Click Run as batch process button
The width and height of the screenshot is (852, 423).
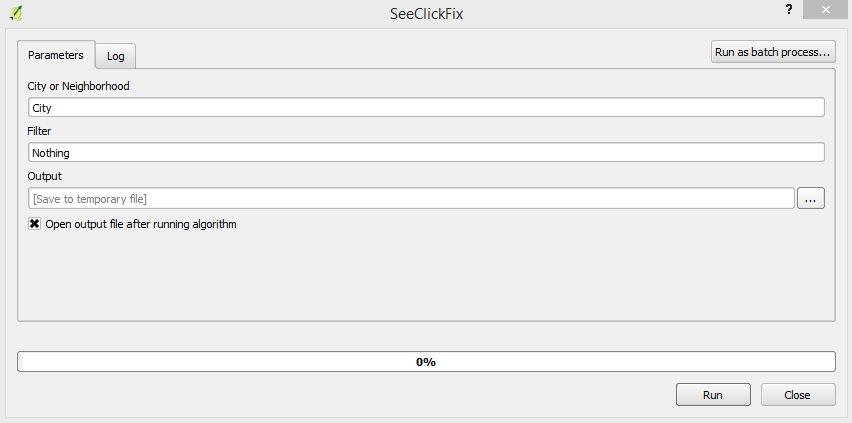point(773,51)
